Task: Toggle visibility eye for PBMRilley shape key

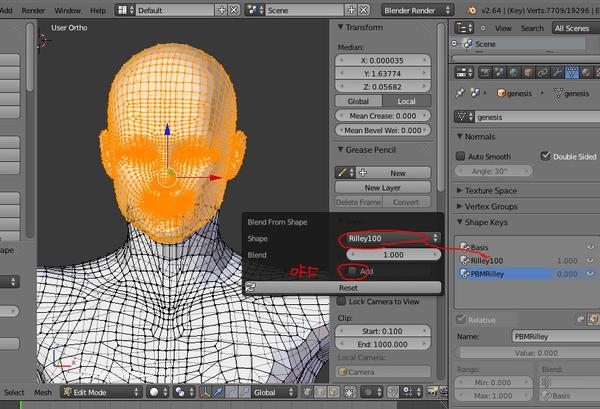Action: click(x=590, y=274)
